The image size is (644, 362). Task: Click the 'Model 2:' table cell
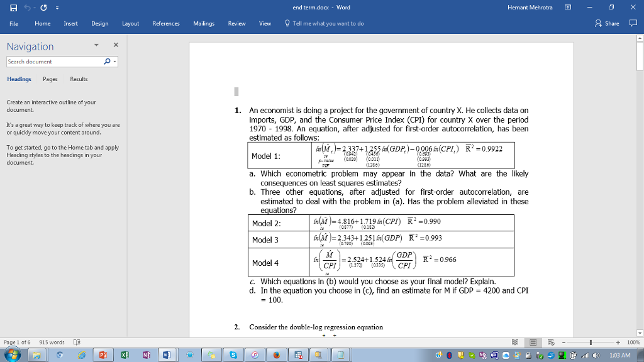(279, 223)
